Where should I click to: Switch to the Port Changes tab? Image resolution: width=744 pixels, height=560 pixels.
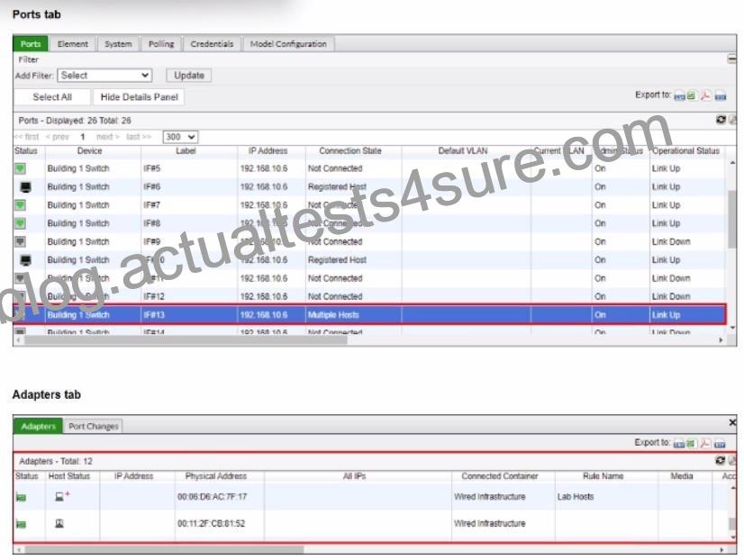pos(93,426)
